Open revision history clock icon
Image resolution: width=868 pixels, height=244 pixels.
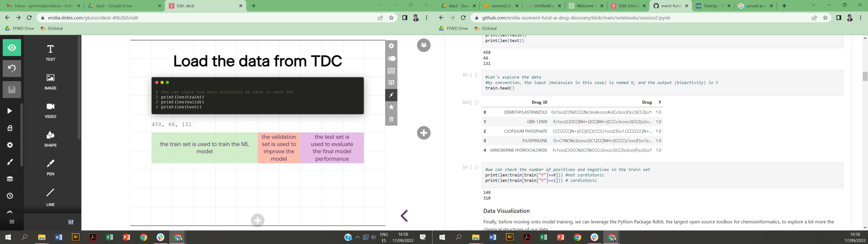click(x=10, y=196)
